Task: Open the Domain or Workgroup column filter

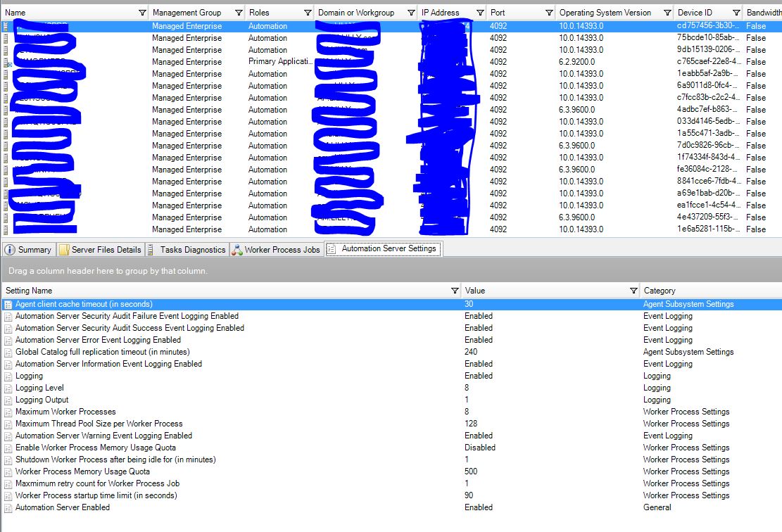Action: tap(411, 13)
